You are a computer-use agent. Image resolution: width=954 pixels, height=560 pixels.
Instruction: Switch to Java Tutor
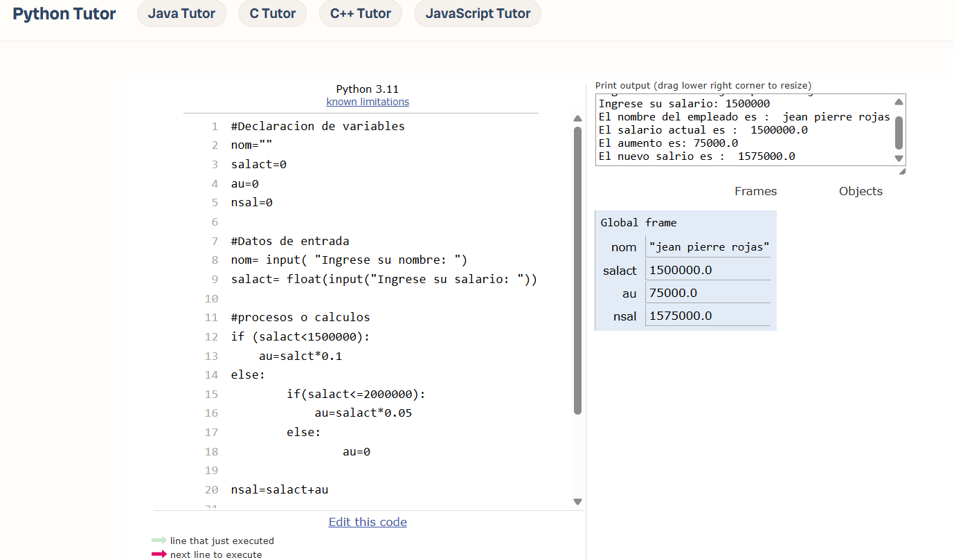(181, 14)
